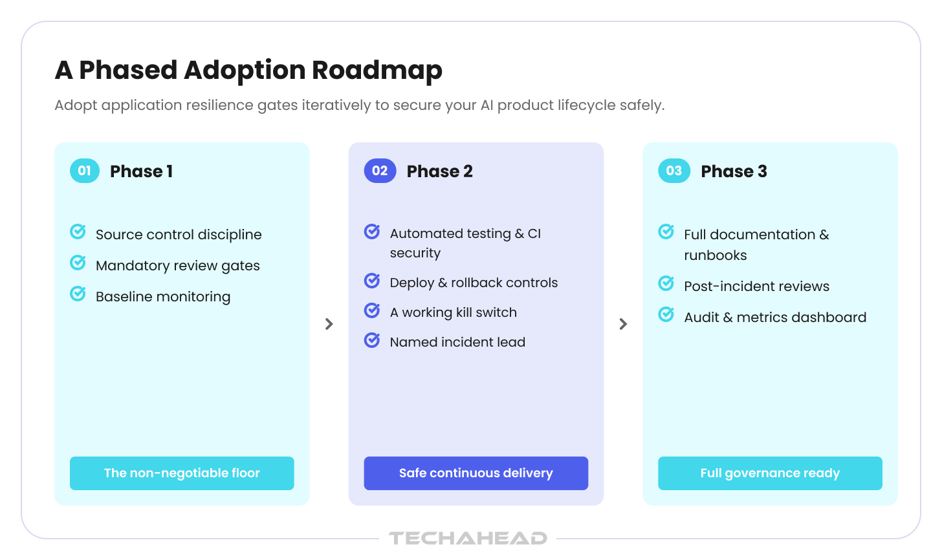
Task: Click the 01 badge beside Phase 1
Action: [85, 171]
